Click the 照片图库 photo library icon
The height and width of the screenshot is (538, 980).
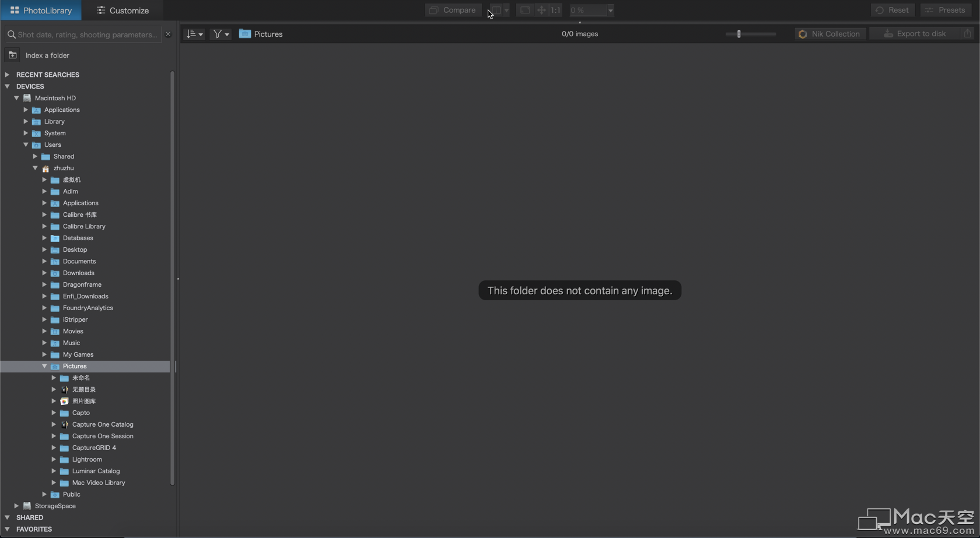[64, 401]
